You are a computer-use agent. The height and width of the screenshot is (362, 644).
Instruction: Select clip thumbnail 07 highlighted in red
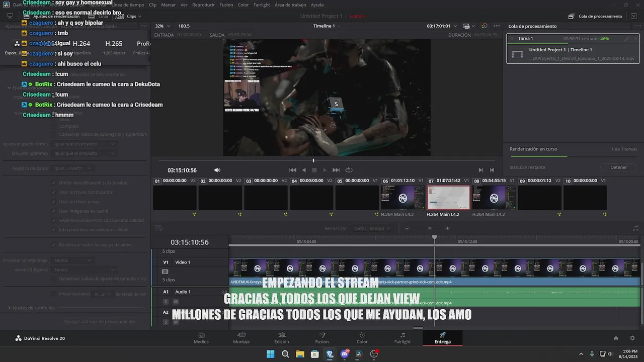pyautogui.click(x=448, y=198)
